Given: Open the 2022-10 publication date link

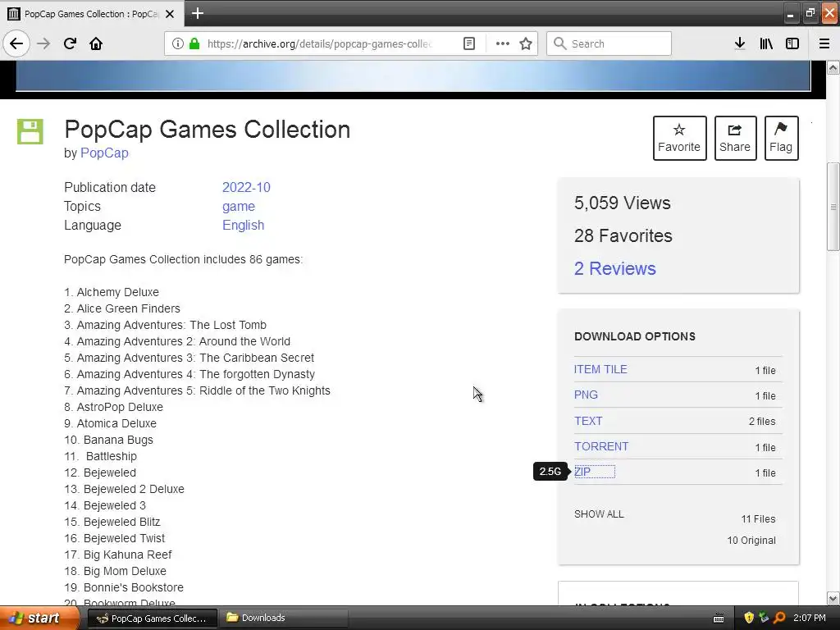Looking at the screenshot, I should (x=246, y=187).
